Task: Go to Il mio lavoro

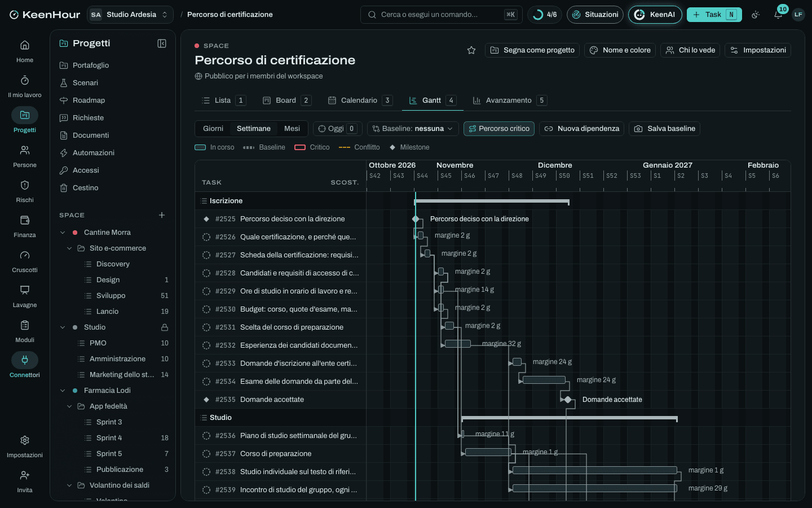Action: point(25,86)
